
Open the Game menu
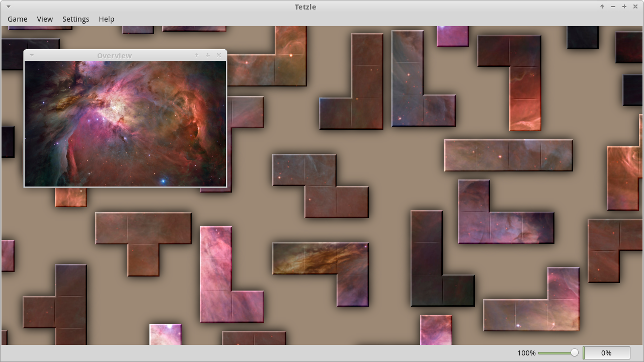pos(18,19)
